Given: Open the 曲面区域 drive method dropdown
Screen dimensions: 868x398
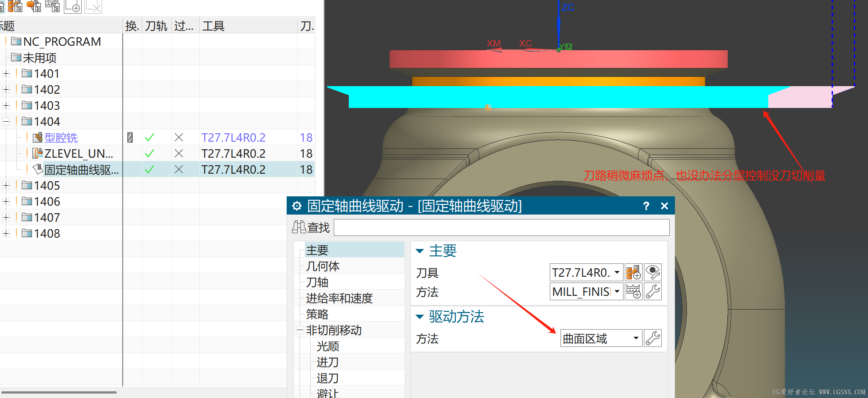Looking at the screenshot, I should (636, 338).
